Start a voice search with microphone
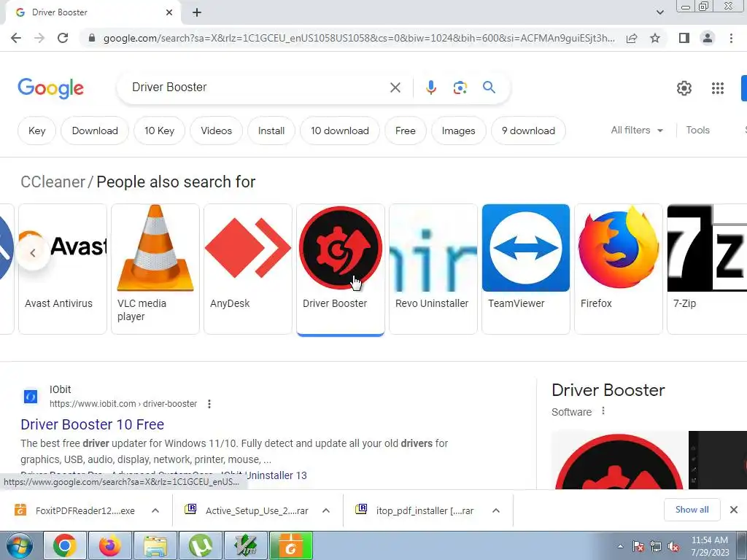 [x=430, y=87]
